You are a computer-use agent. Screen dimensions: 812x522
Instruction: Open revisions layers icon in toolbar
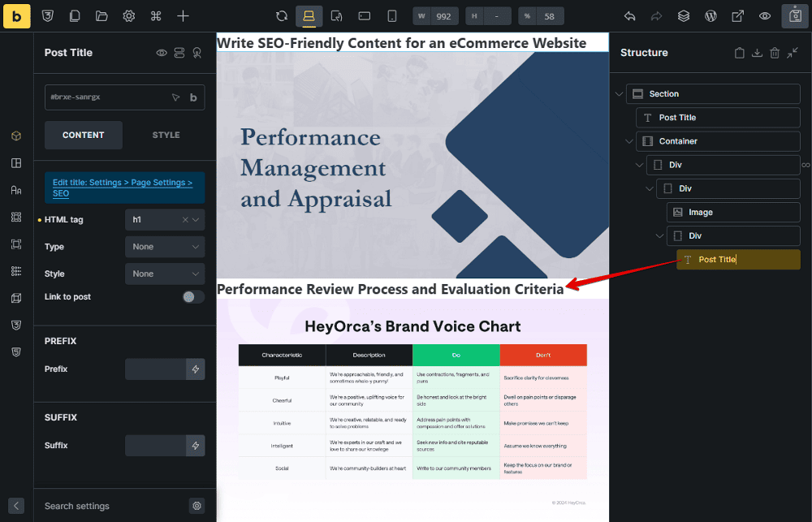[684, 15]
